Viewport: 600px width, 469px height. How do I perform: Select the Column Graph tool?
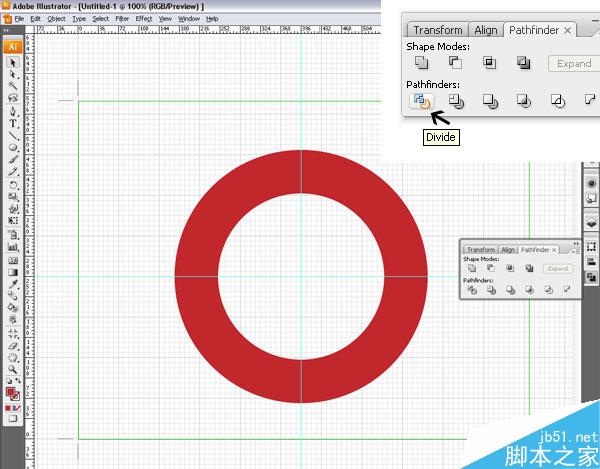tap(13, 247)
